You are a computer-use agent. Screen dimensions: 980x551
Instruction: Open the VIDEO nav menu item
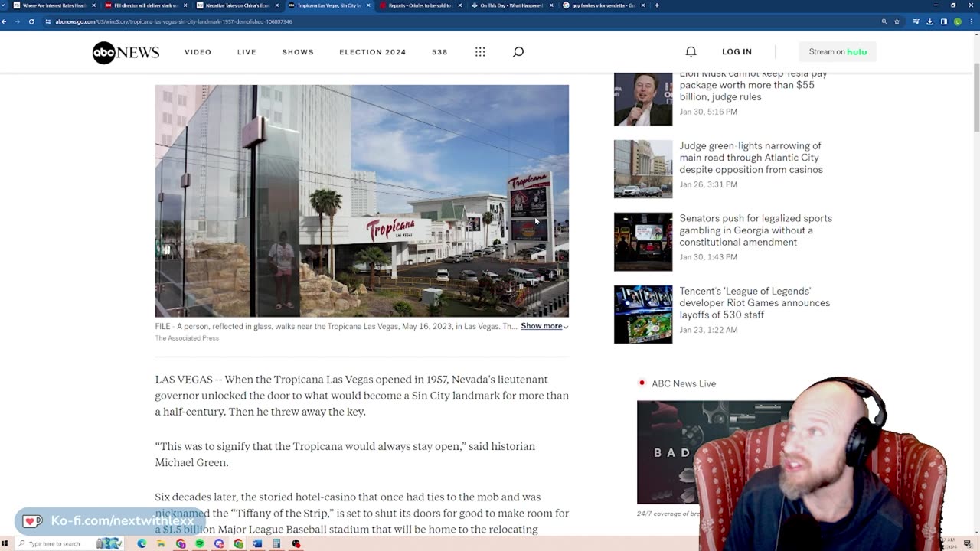click(x=198, y=52)
